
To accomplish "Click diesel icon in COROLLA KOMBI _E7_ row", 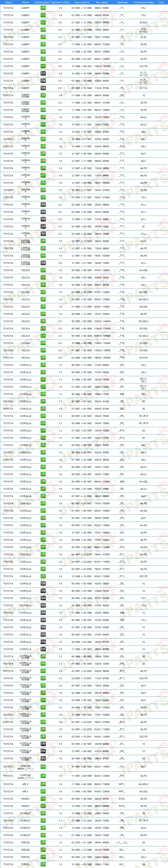I will click(43, 744).
